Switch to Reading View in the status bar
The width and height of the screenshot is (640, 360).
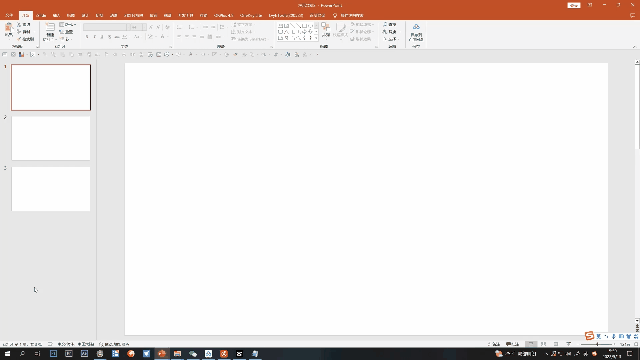[556, 344]
